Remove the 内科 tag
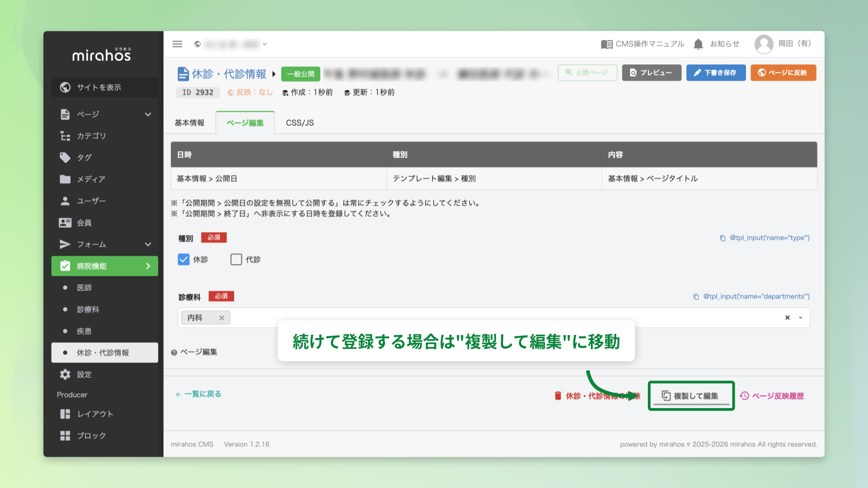The image size is (868, 488). coord(222,318)
